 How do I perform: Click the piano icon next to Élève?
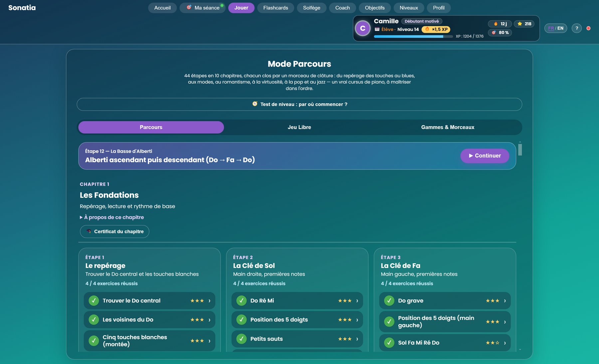pyautogui.click(x=377, y=29)
